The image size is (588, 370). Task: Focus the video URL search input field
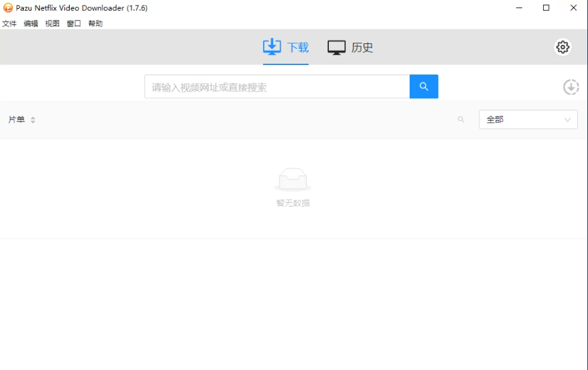pyautogui.click(x=277, y=87)
